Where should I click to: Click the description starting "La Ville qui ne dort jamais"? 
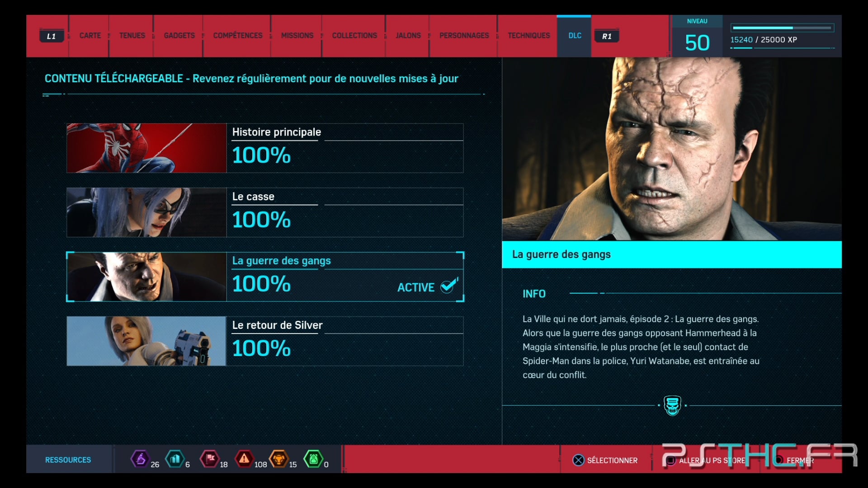[x=641, y=347]
